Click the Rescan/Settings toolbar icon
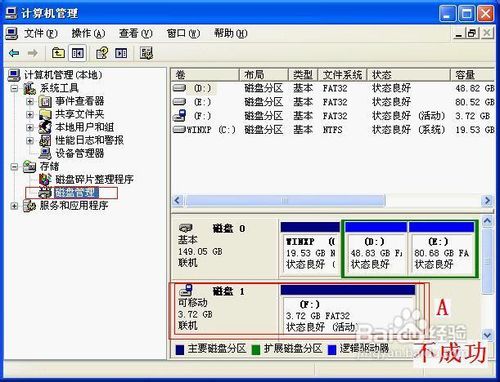 tap(146, 53)
